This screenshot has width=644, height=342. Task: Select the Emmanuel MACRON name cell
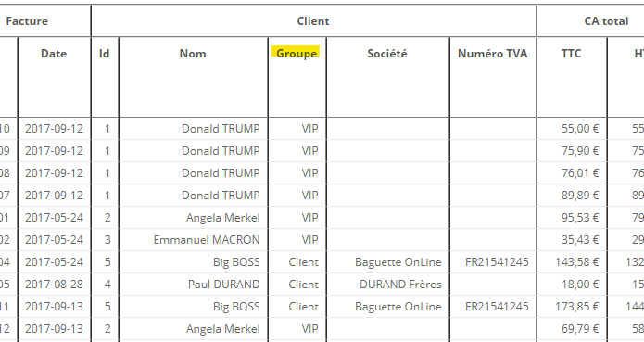207,240
